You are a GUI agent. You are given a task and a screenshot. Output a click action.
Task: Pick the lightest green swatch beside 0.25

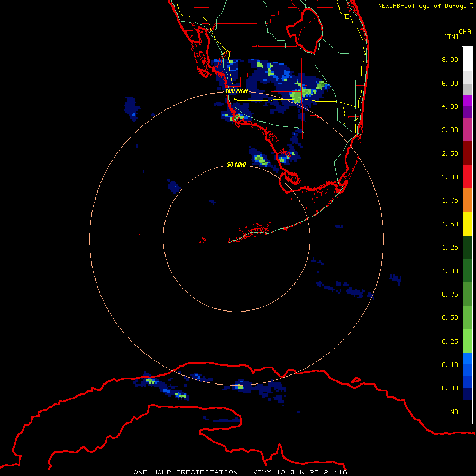pyautogui.click(x=467, y=341)
